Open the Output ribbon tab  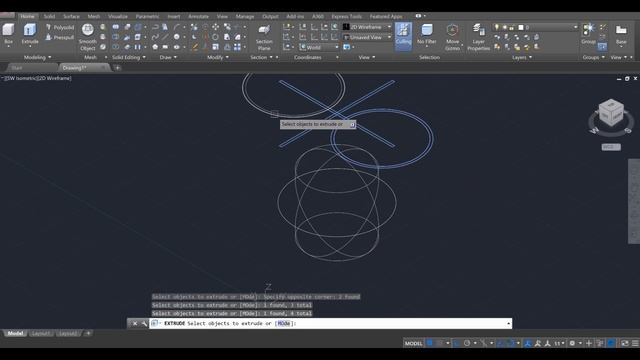tap(270, 16)
